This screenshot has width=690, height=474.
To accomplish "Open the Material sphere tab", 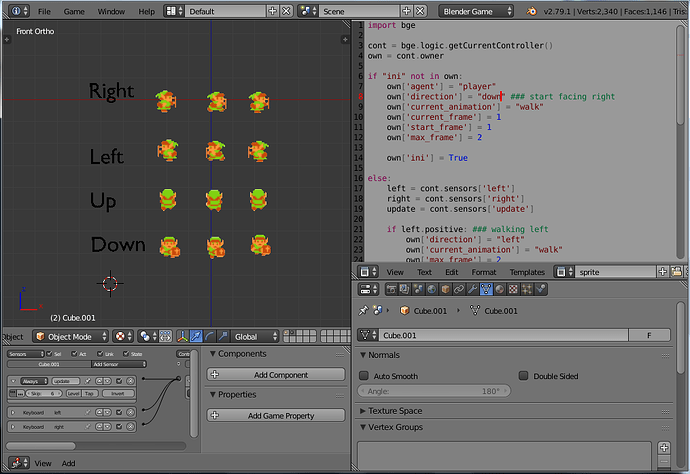I will point(499,289).
